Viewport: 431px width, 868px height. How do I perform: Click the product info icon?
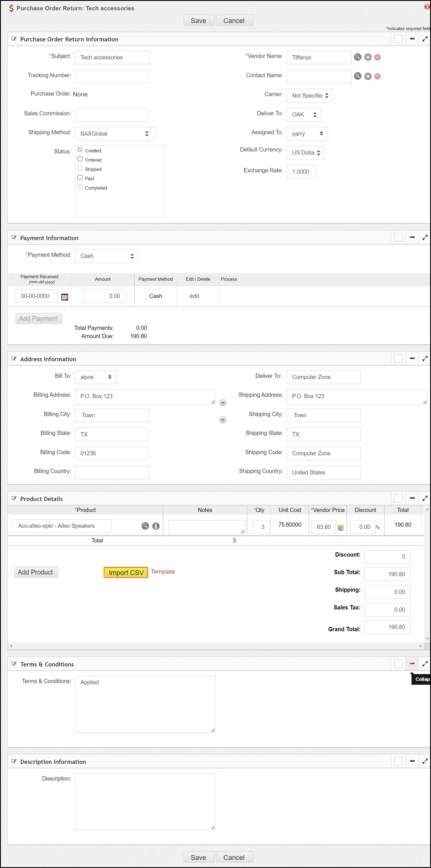(156, 526)
